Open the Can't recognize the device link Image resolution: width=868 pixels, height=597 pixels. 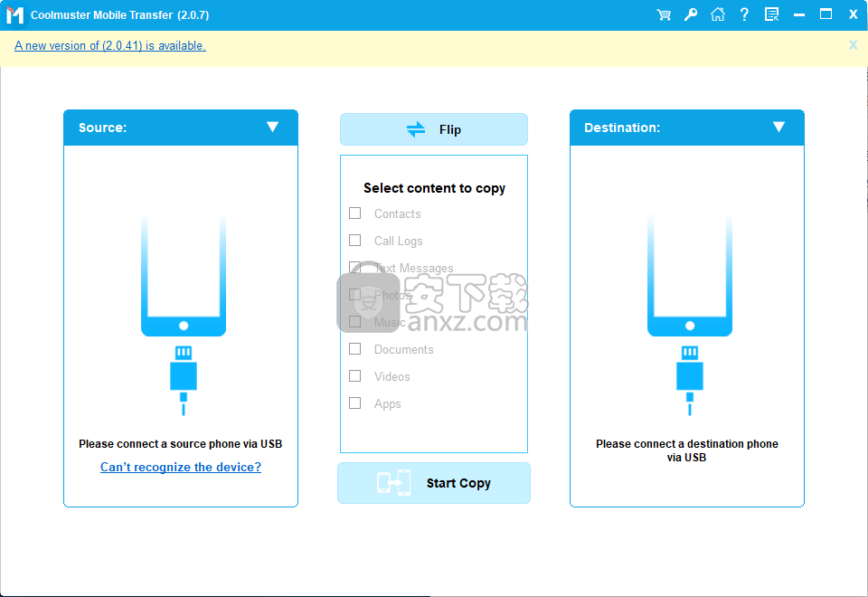[181, 467]
